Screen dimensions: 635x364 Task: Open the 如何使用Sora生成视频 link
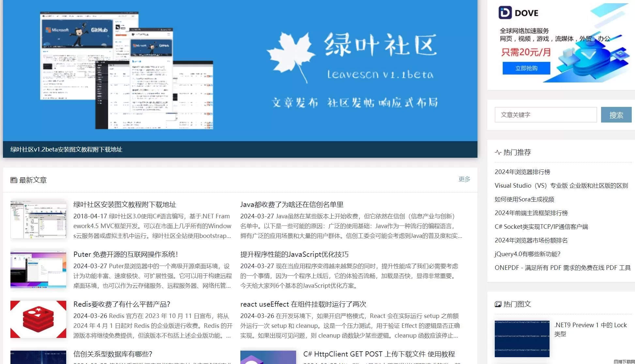coord(524,199)
